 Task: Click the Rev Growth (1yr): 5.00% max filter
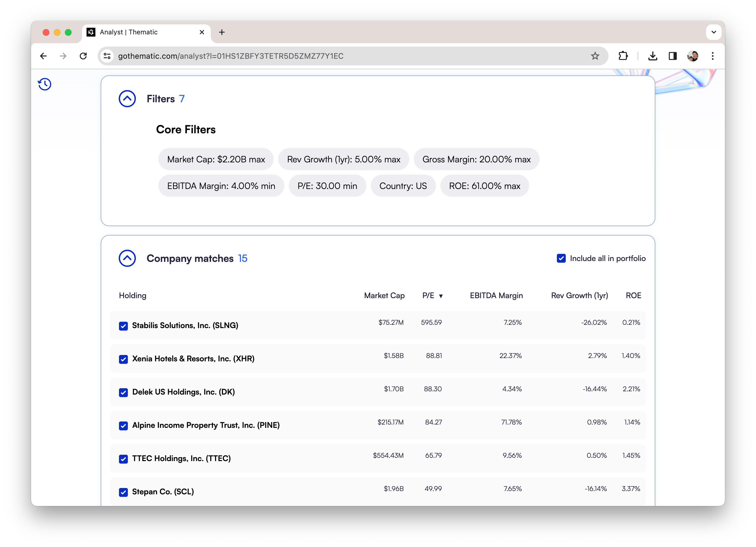(x=344, y=159)
